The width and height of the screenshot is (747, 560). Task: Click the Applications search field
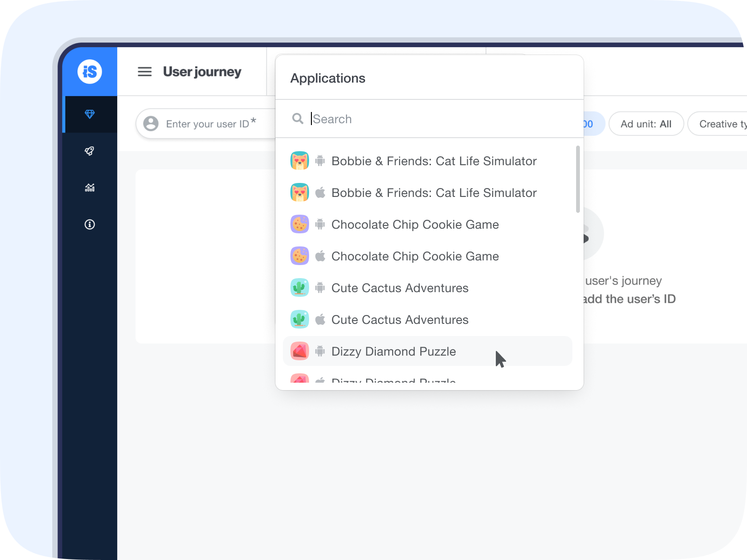click(x=430, y=119)
